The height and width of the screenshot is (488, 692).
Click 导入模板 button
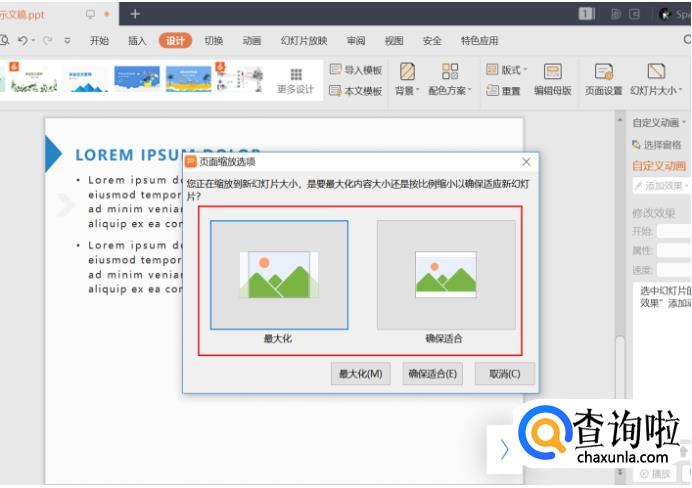[356, 70]
